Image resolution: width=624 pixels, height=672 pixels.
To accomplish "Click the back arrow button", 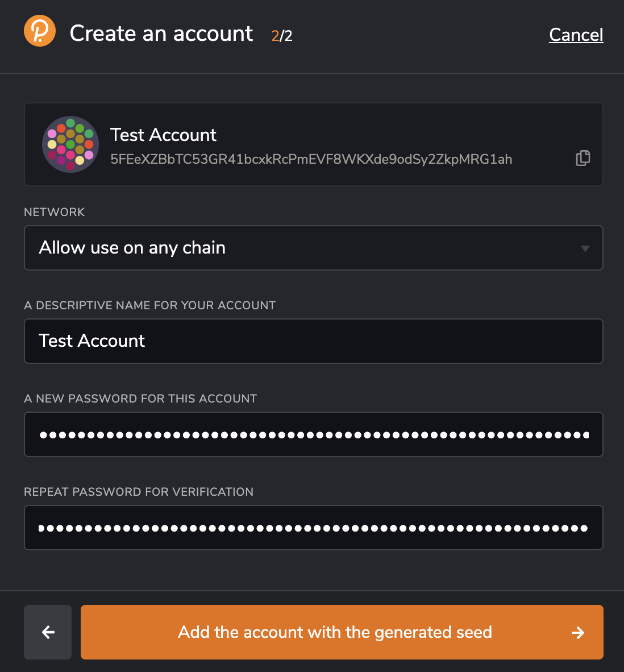I will click(x=47, y=632).
